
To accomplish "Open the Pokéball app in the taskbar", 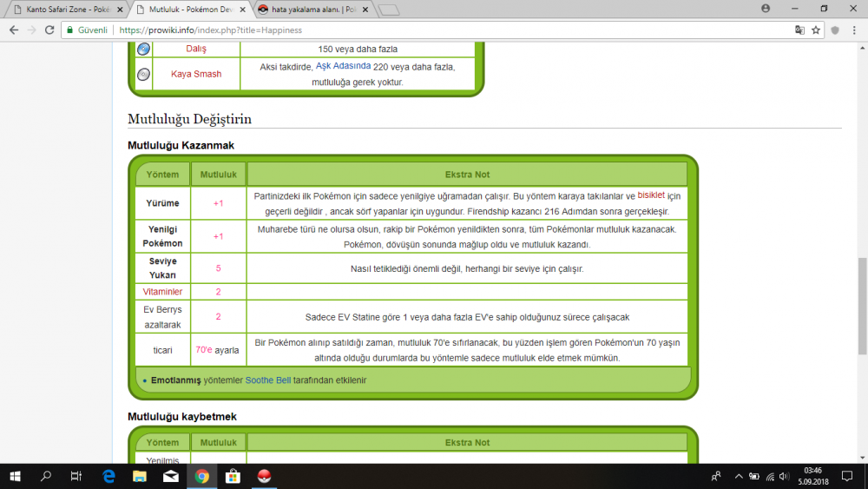I will point(264,476).
